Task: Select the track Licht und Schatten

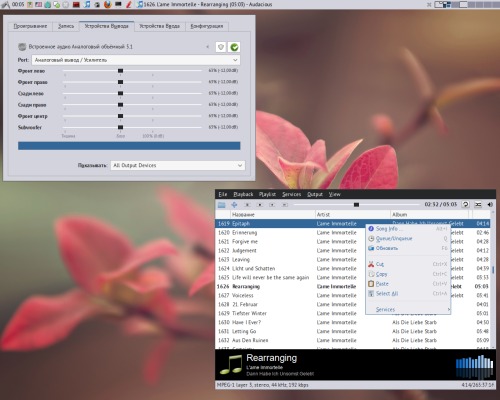Action: tap(353, 268)
